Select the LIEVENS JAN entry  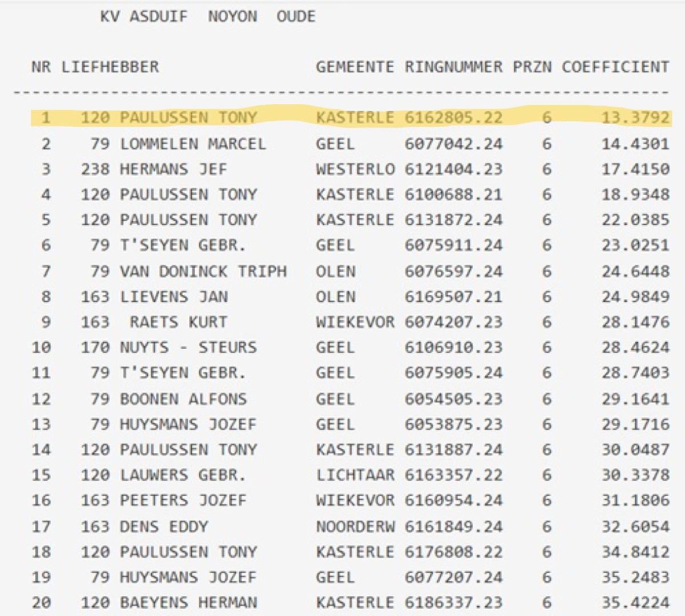174,297
